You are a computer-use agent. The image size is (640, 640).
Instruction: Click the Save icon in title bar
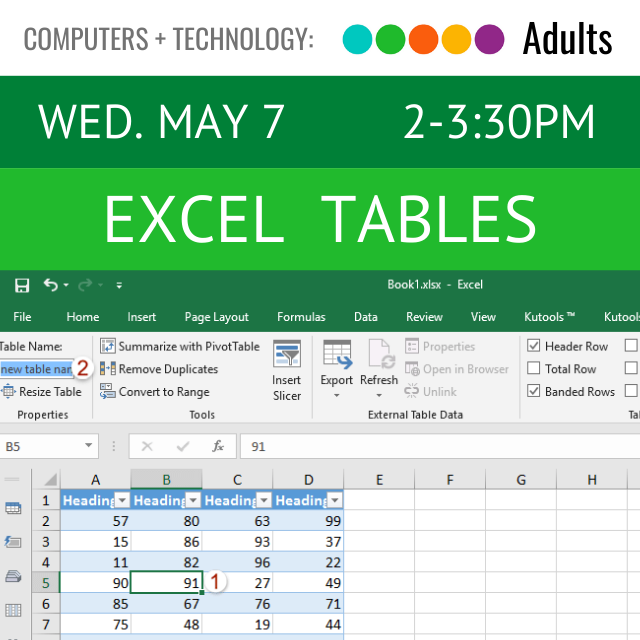(x=22, y=286)
